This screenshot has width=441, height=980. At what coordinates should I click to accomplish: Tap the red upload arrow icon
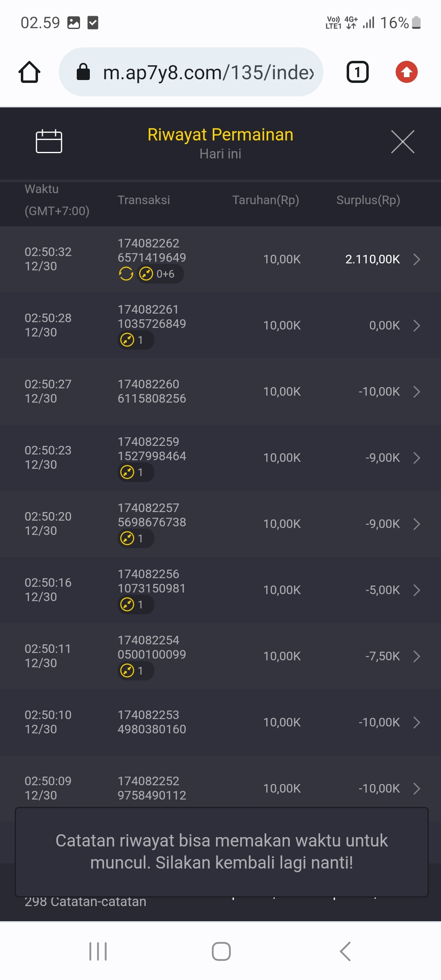[406, 72]
